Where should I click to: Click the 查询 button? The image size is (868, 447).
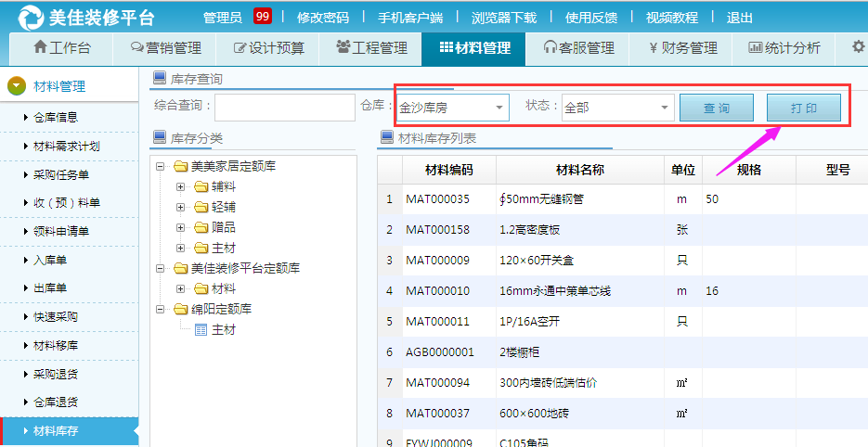(716, 109)
